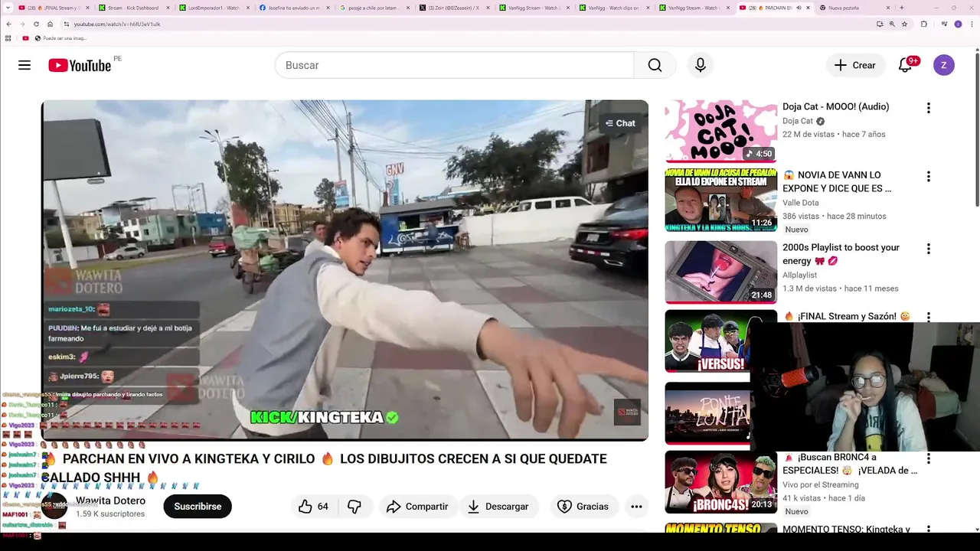Open the apps grid in bookmarks bar
Image resolution: width=980 pixels, height=551 pixels.
click(x=8, y=37)
